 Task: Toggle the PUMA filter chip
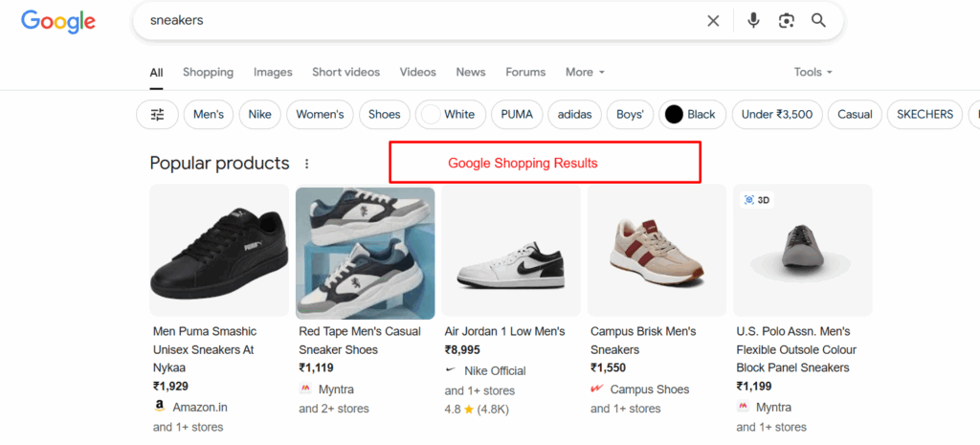point(517,115)
